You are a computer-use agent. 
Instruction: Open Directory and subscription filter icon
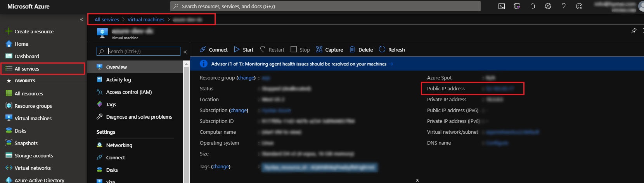[x=517, y=6]
